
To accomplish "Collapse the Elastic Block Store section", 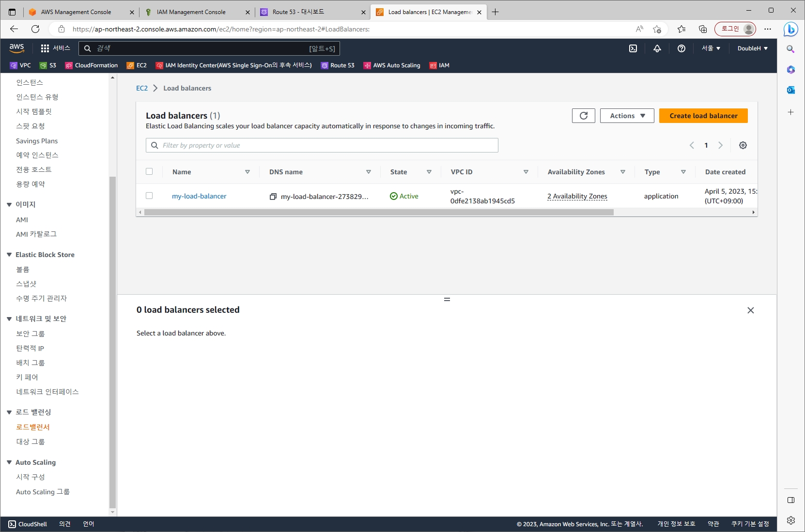I will click(x=9, y=255).
